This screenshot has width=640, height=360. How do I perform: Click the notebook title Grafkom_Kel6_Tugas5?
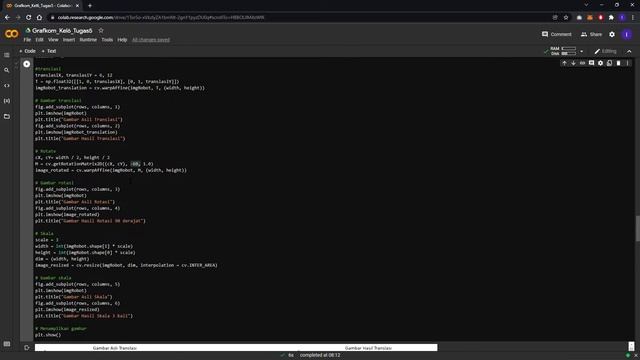62,31
